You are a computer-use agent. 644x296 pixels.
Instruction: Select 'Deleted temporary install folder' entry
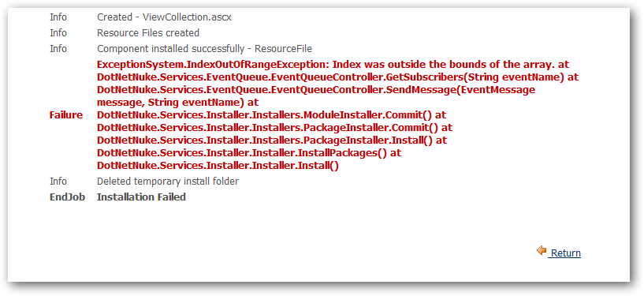[168, 182]
